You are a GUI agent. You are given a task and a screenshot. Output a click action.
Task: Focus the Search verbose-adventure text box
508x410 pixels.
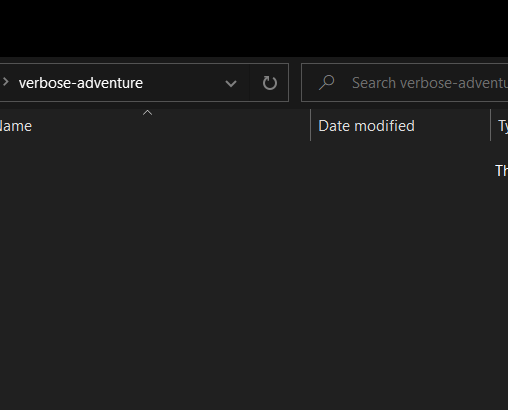point(405,83)
